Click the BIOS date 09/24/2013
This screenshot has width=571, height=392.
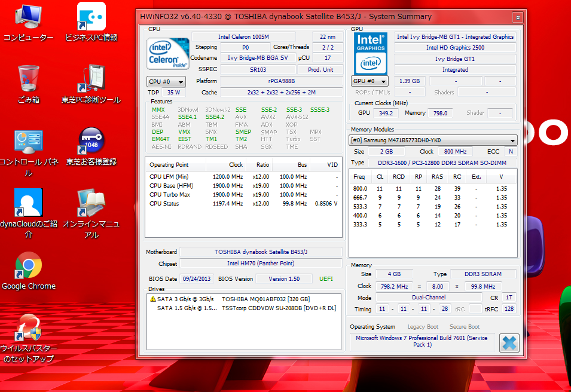[x=197, y=279]
